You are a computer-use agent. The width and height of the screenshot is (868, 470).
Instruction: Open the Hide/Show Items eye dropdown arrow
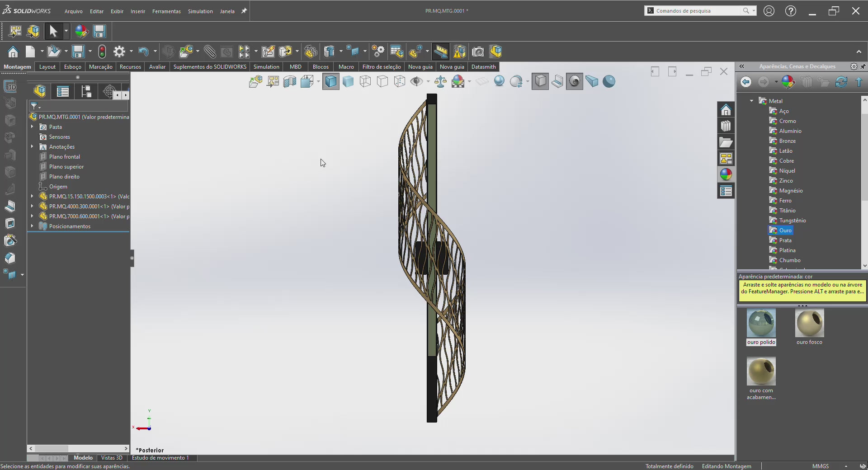(428, 82)
